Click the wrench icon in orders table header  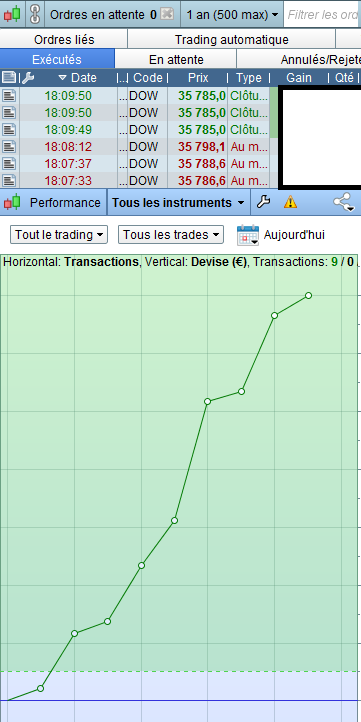28,77
